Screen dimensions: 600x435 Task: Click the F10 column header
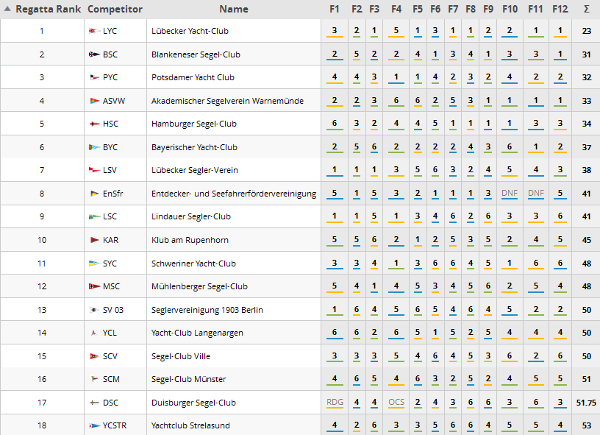click(x=510, y=9)
